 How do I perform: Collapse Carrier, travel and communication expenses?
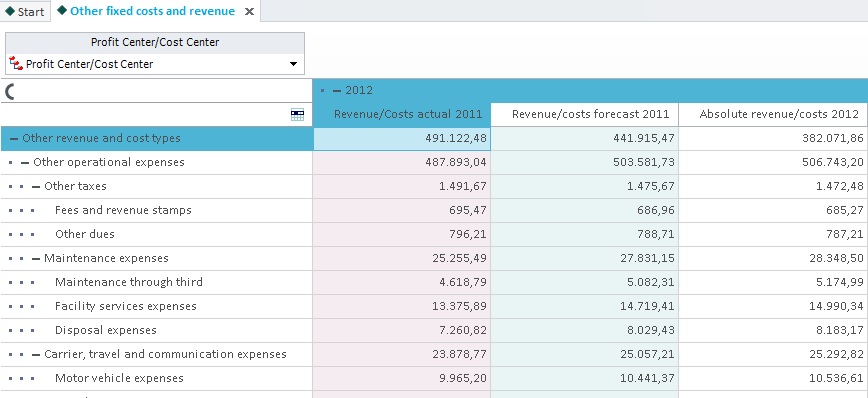pyautogui.click(x=36, y=354)
